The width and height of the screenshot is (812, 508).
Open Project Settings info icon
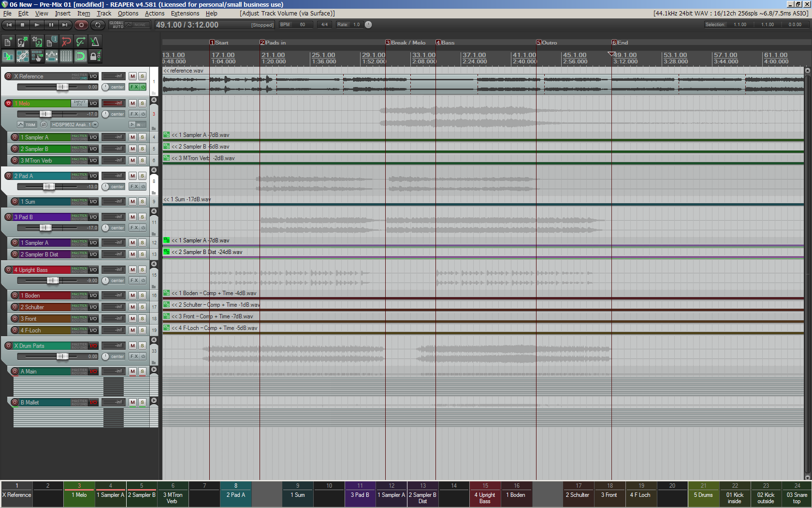[x=51, y=42]
